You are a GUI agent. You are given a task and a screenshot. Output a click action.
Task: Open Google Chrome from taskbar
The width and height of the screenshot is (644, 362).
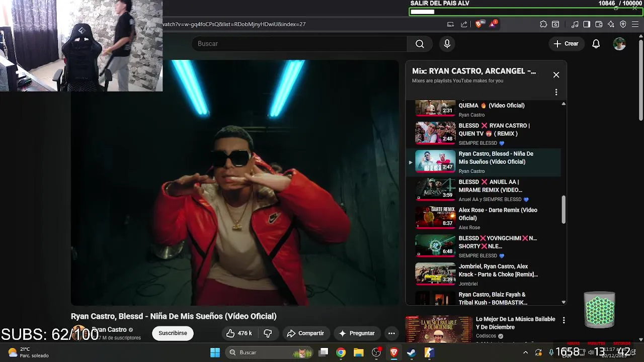tap(341, 352)
